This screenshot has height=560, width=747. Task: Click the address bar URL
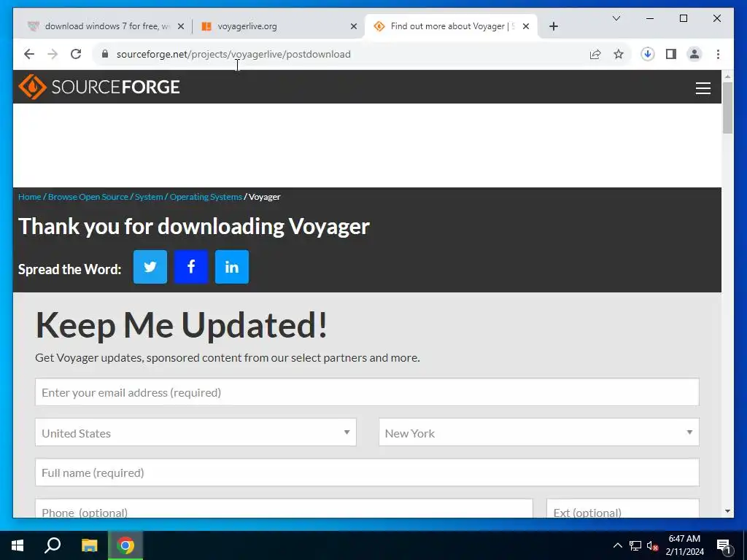(x=233, y=54)
